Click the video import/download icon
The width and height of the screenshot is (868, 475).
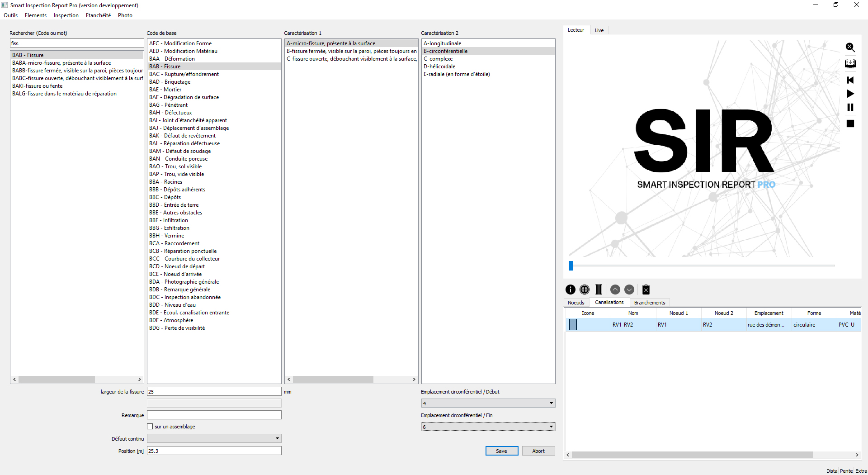[x=850, y=63]
